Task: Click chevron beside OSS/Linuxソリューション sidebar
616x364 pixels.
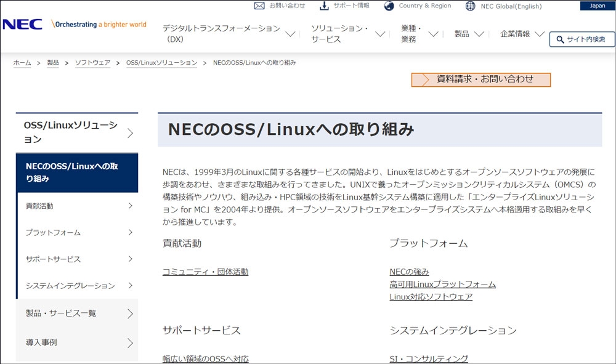Action: point(131,133)
